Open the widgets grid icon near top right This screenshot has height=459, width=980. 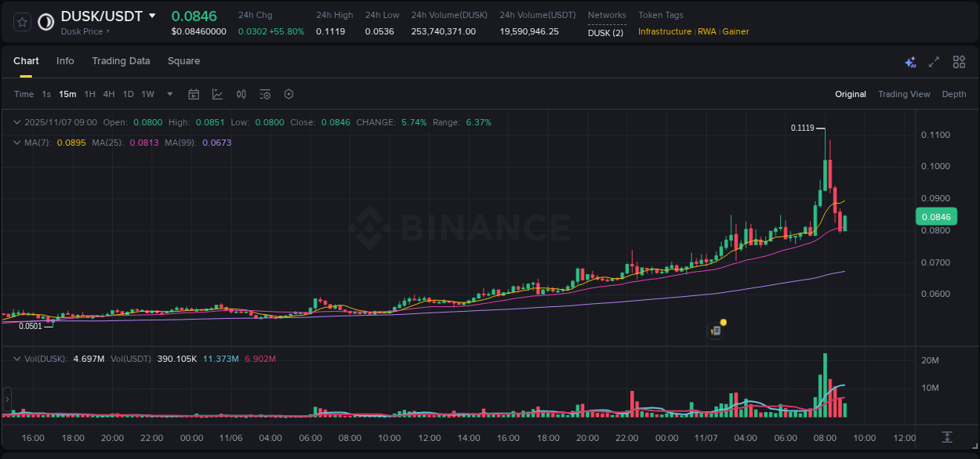[x=958, y=61]
